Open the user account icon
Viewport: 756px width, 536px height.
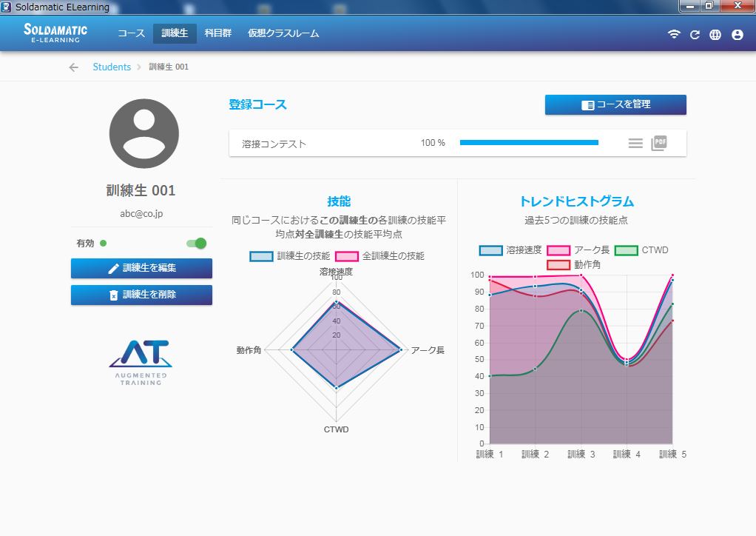(737, 34)
